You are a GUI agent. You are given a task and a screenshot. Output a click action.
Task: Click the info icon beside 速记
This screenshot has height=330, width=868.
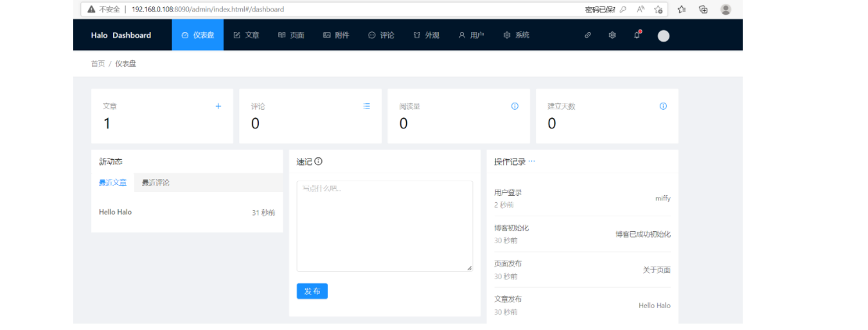tap(318, 162)
